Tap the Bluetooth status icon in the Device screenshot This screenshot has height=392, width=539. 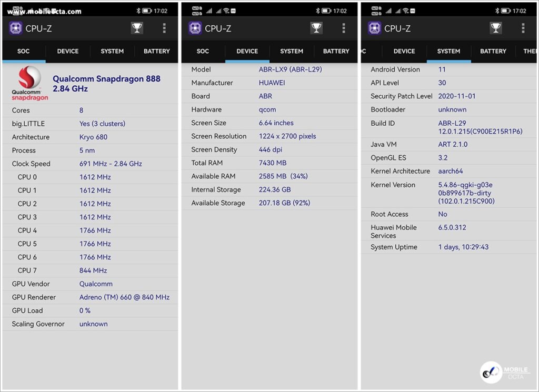coord(317,11)
